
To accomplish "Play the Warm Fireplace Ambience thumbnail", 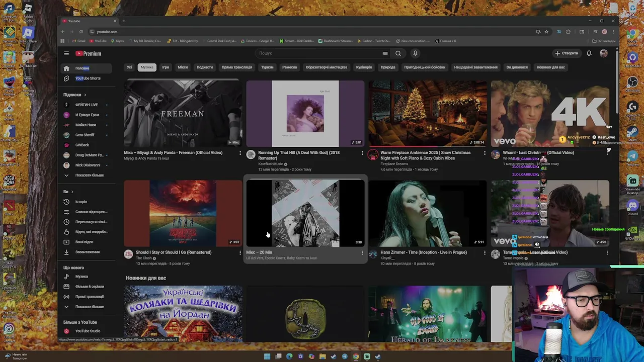I will [x=428, y=114].
